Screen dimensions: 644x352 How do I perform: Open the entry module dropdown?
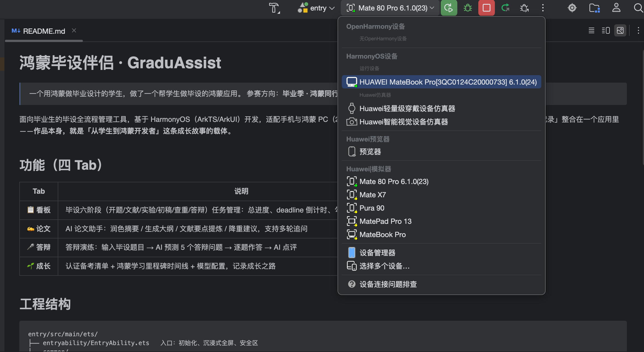pos(316,8)
